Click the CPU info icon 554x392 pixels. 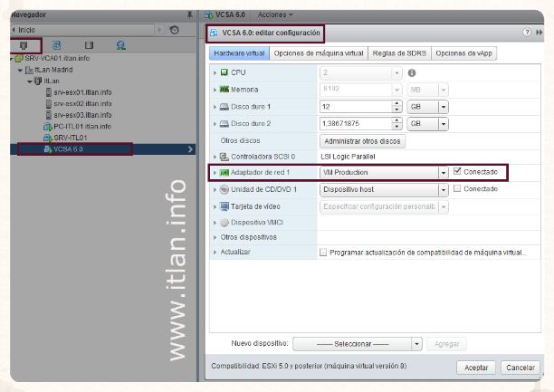coord(412,72)
